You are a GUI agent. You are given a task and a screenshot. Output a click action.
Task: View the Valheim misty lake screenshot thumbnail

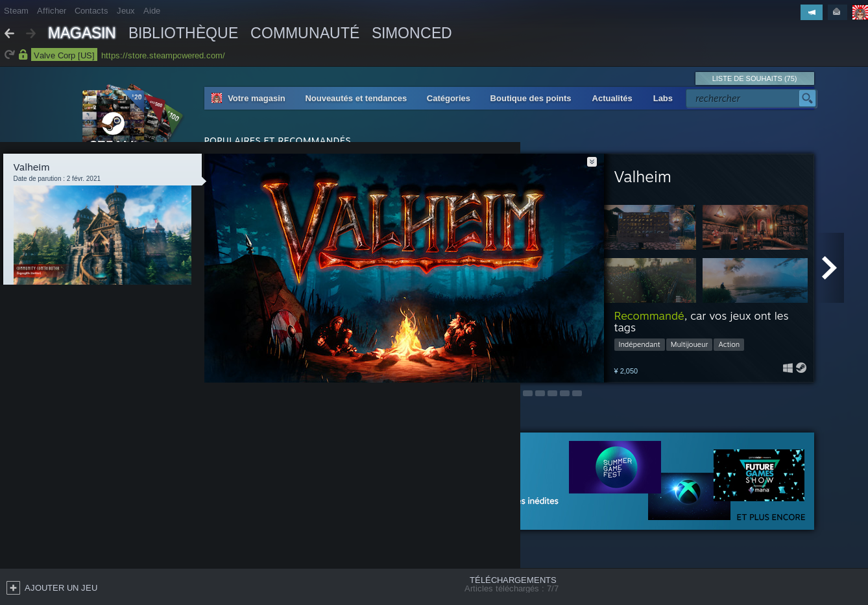[755, 280]
